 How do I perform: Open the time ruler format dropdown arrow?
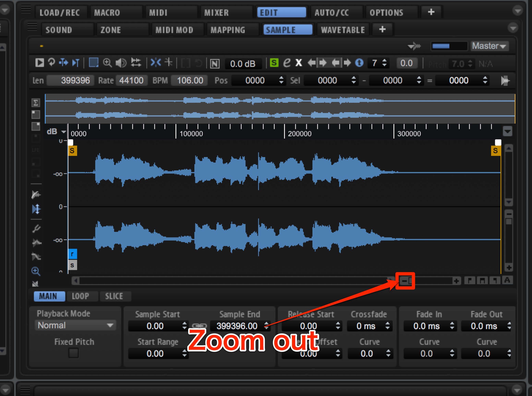tap(508, 131)
